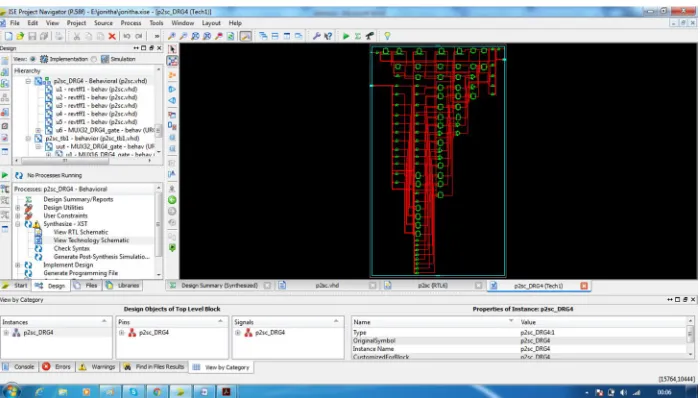
Task: Choose the pointer Select tool in schematic sidebar
Action: pyautogui.click(x=172, y=49)
